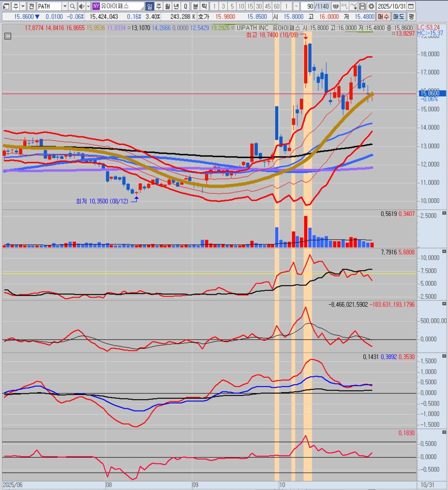Click the 매도 sell button
The height and width of the screenshot is (490, 448).
coord(398,17)
